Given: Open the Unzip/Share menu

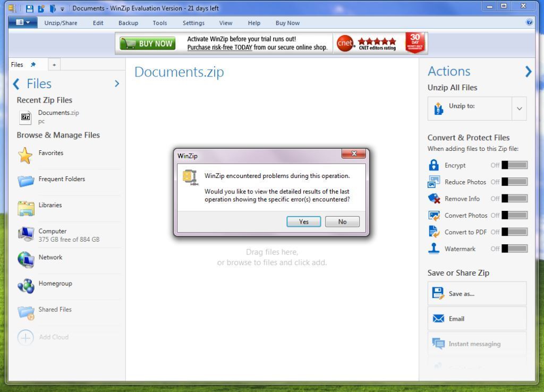Looking at the screenshot, I should pos(61,23).
